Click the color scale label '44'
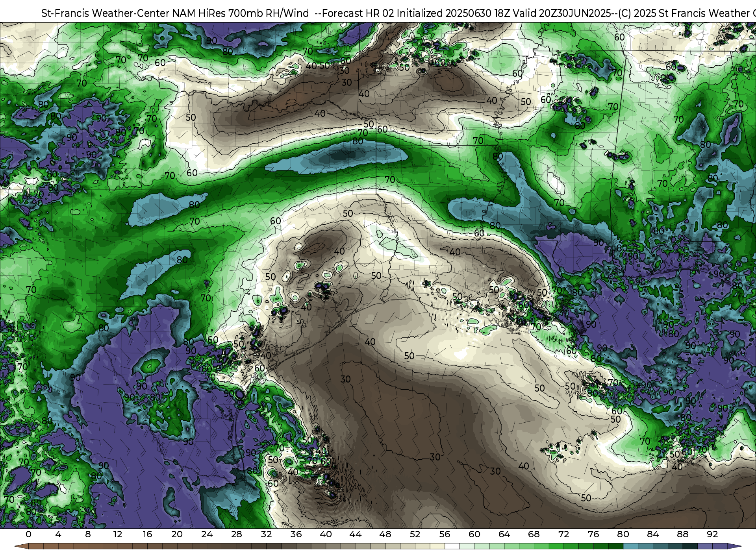The height and width of the screenshot is (551, 756). (x=356, y=534)
